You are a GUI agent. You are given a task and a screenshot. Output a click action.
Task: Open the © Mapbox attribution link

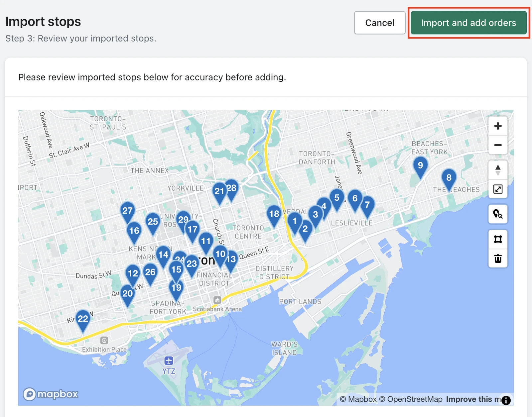coord(358,399)
